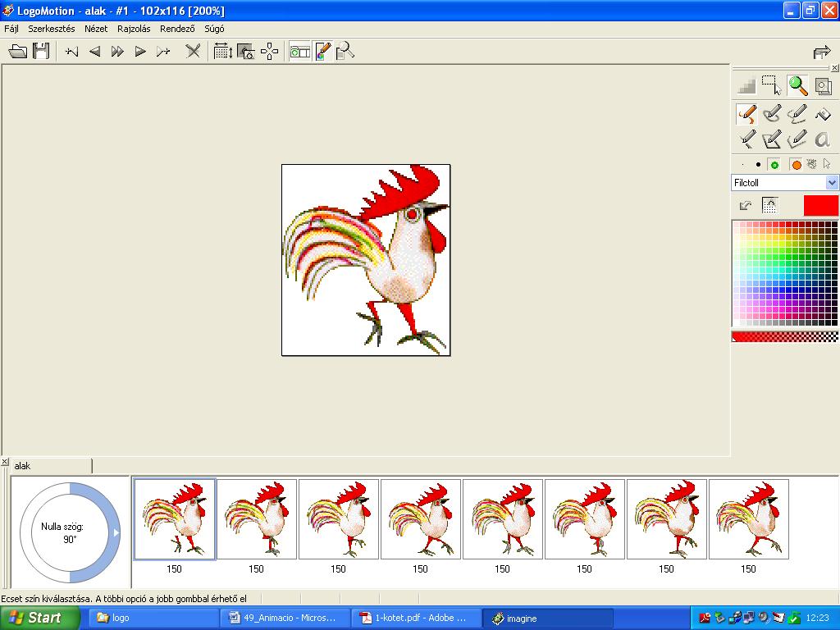Open the Súgó menu
Viewport: 840px width, 630px height.
[214, 29]
